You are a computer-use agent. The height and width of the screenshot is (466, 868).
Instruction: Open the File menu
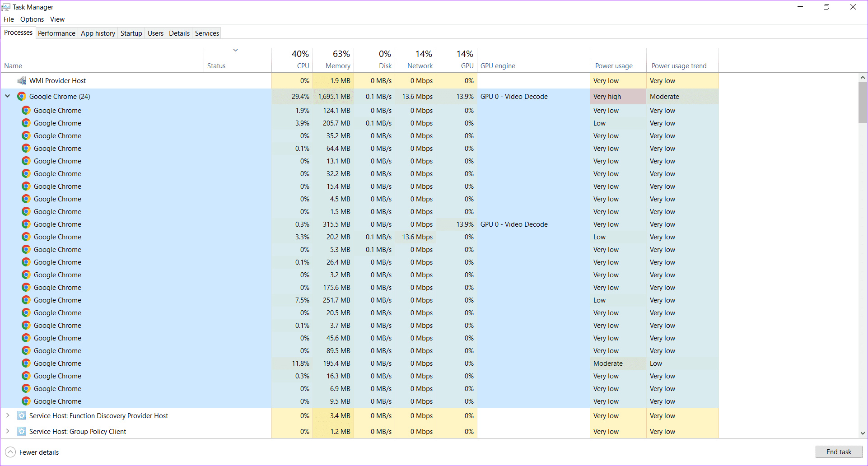click(x=9, y=19)
